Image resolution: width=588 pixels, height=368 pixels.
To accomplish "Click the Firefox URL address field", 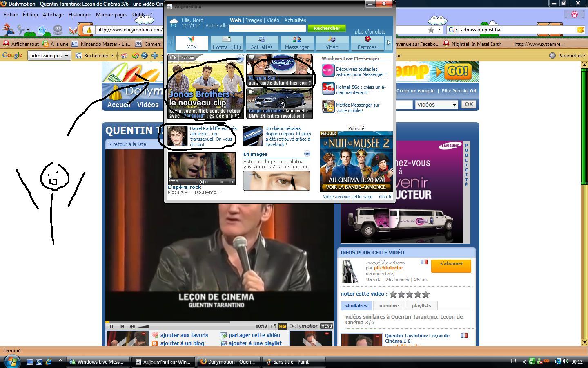I will point(129,29).
